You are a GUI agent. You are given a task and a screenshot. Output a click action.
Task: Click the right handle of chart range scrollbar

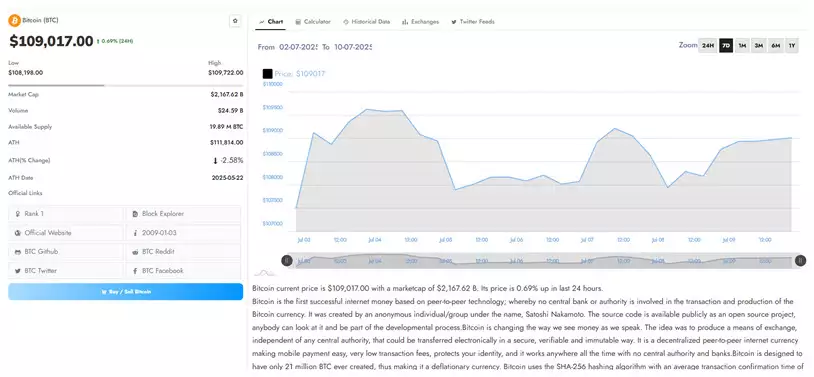pyautogui.click(x=801, y=261)
